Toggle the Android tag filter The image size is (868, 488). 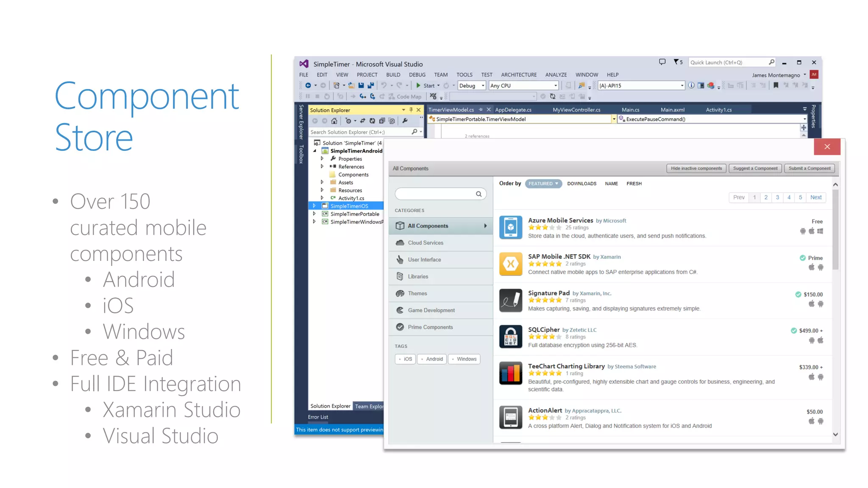coord(432,359)
